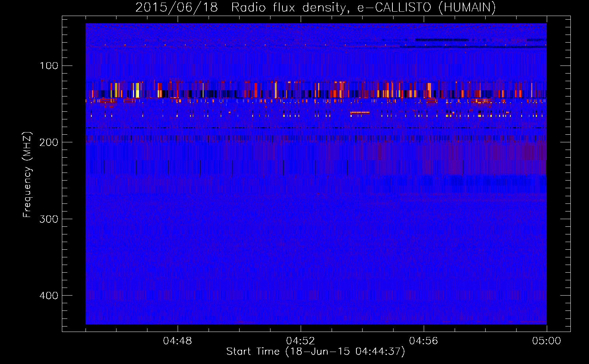
Task: Click the 'Frequency (MHZ)' y-axis label
Action: click(x=27, y=174)
